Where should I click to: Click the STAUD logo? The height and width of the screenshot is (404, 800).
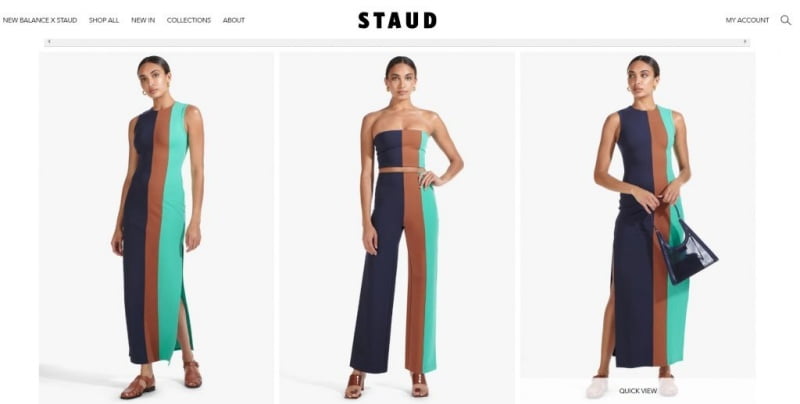pos(397,20)
